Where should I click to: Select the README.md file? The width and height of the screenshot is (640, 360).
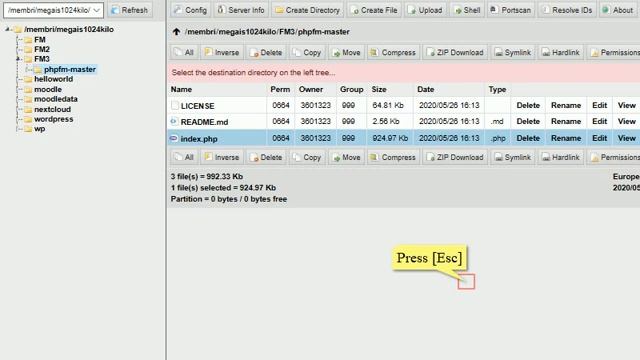[204, 122]
